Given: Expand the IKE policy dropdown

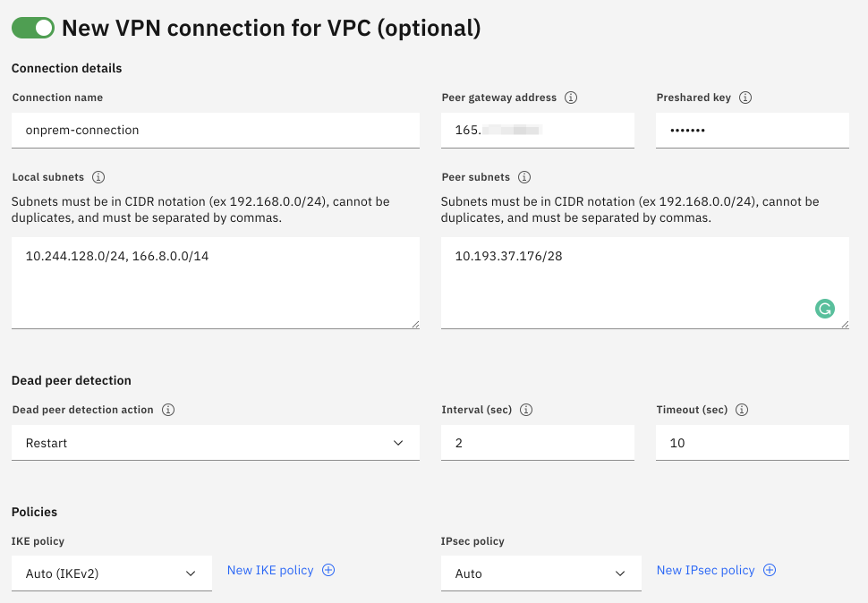Looking at the screenshot, I should pos(112,573).
